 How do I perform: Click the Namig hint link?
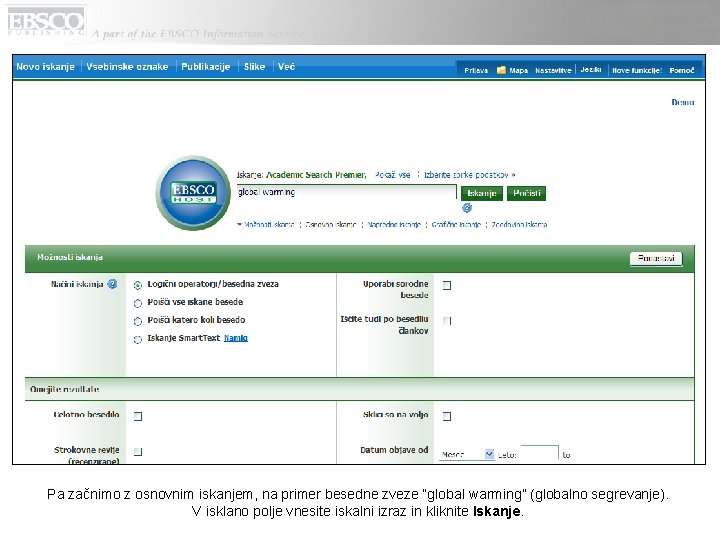click(236, 338)
